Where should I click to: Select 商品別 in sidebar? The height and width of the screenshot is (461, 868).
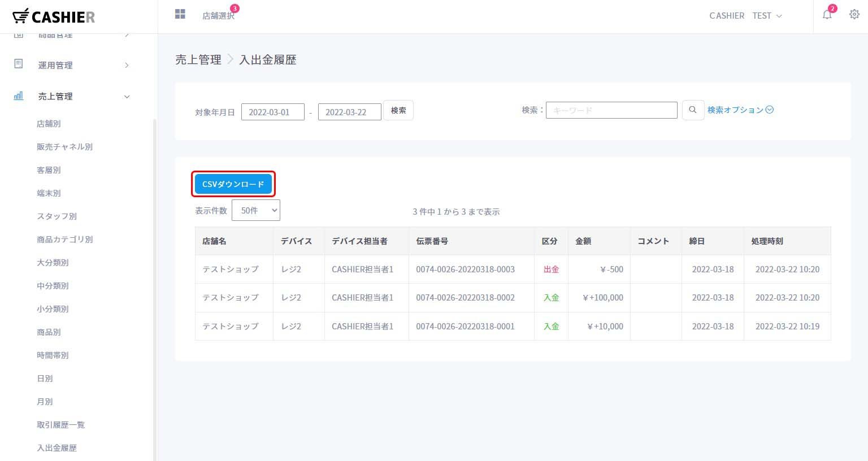[x=49, y=332]
